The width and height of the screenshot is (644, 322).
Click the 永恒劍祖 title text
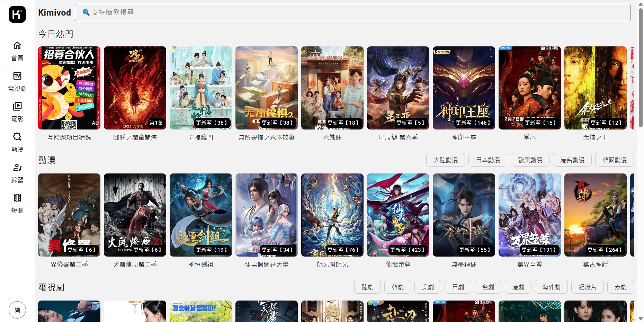click(201, 265)
